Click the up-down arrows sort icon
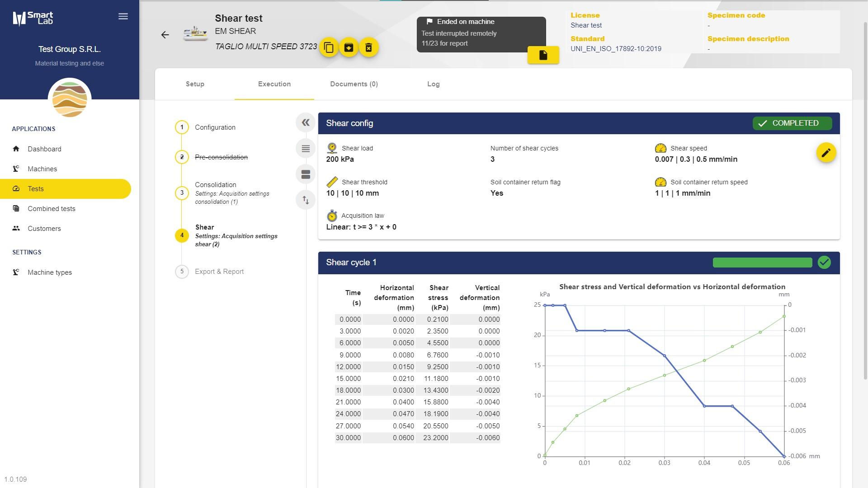The height and width of the screenshot is (488, 868). [x=306, y=200]
